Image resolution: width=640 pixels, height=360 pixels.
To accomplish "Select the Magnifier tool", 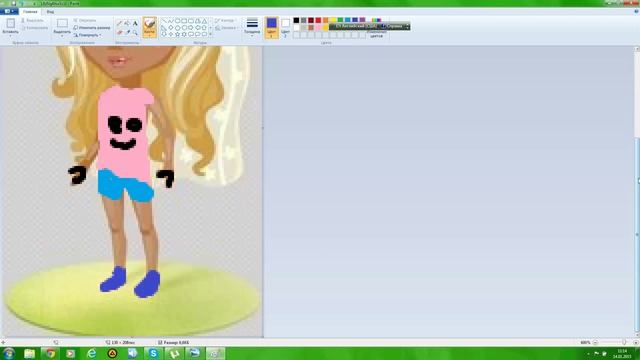I will [x=135, y=33].
